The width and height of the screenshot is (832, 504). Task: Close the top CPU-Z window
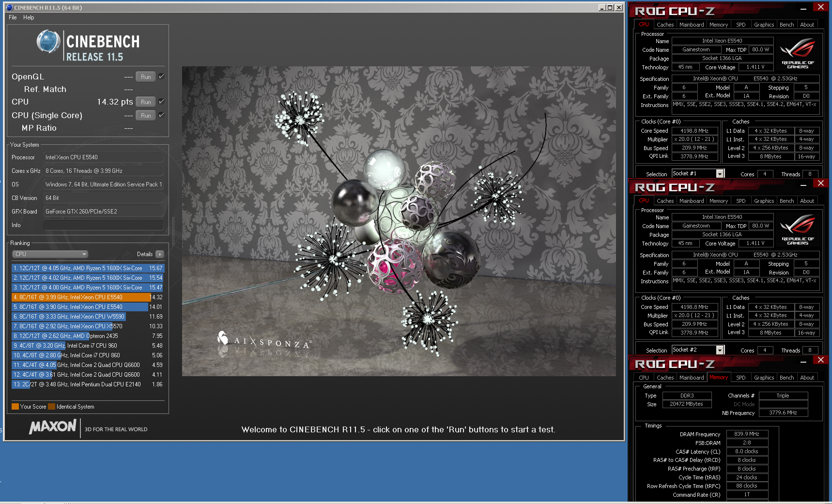click(x=820, y=7)
